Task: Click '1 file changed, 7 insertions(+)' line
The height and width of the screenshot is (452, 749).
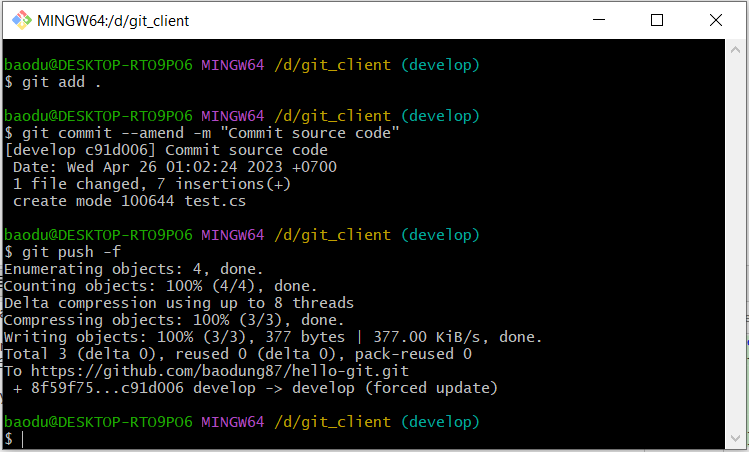Action: click(152, 184)
